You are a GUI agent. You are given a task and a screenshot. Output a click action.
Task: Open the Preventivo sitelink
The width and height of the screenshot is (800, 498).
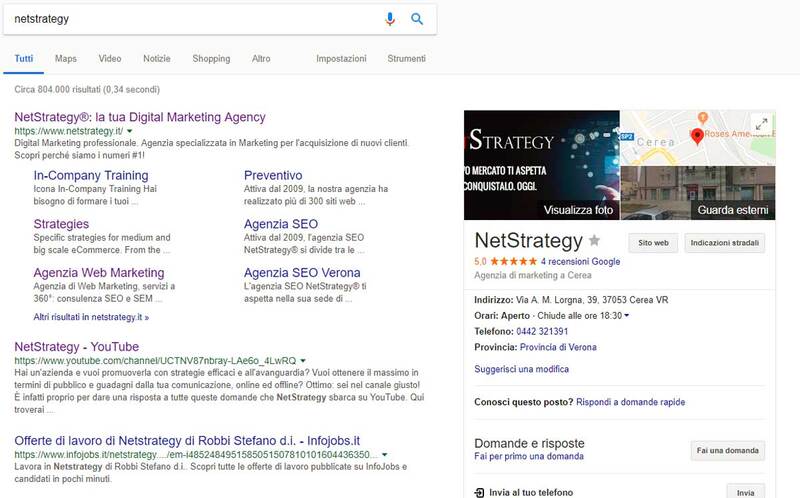273,175
